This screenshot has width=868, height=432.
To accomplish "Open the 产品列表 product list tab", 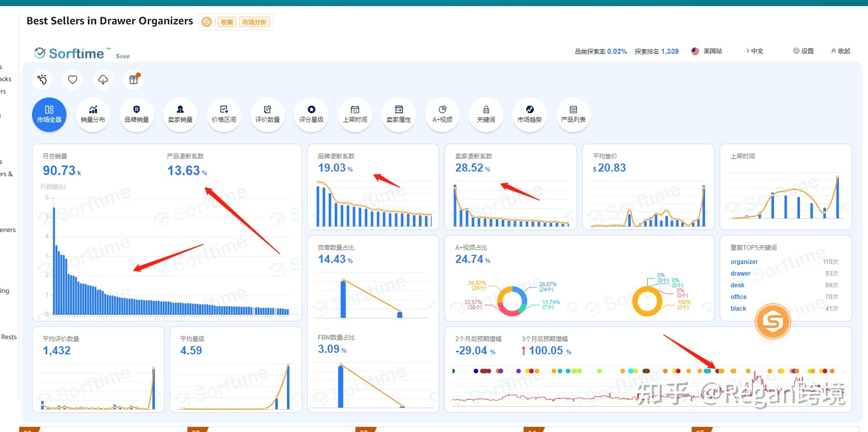I will (573, 115).
